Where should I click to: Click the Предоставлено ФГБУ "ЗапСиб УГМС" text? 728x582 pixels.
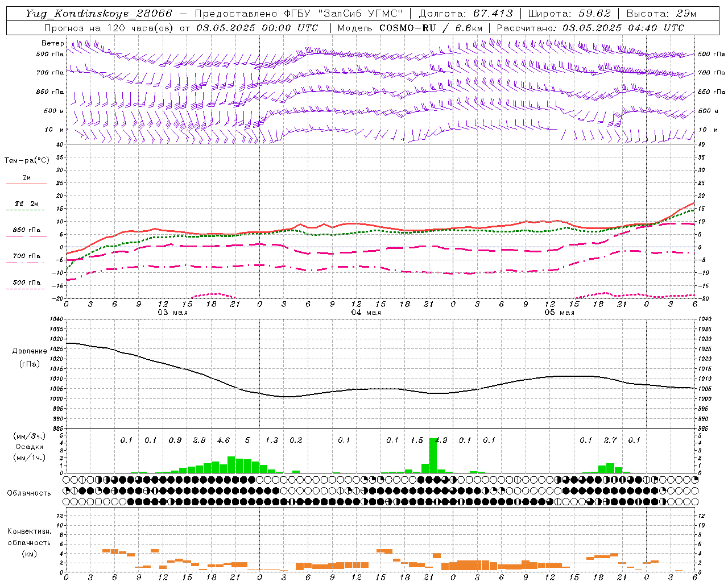(x=299, y=14)
